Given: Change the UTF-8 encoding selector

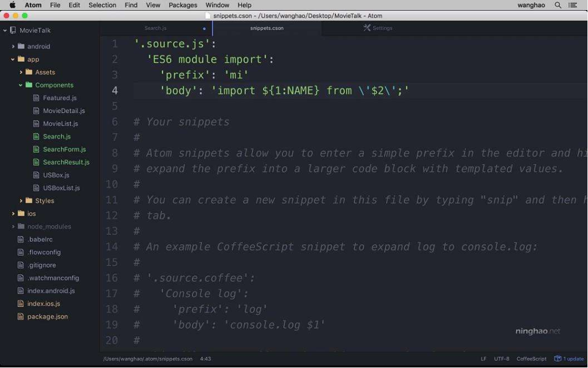Looking at the screenshot, I should (501, 359).
